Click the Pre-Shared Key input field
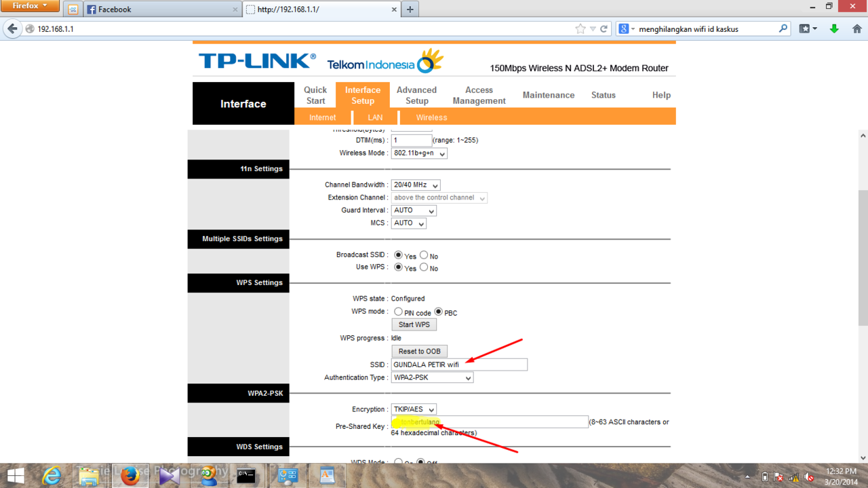Image resolution: width=868 pixels, height=488 pixels. click(490, 422)
